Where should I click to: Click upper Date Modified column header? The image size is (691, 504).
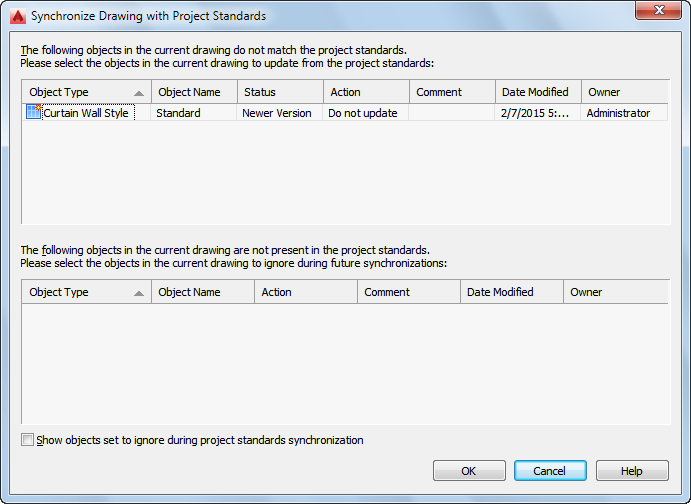[x=537, y=92]
